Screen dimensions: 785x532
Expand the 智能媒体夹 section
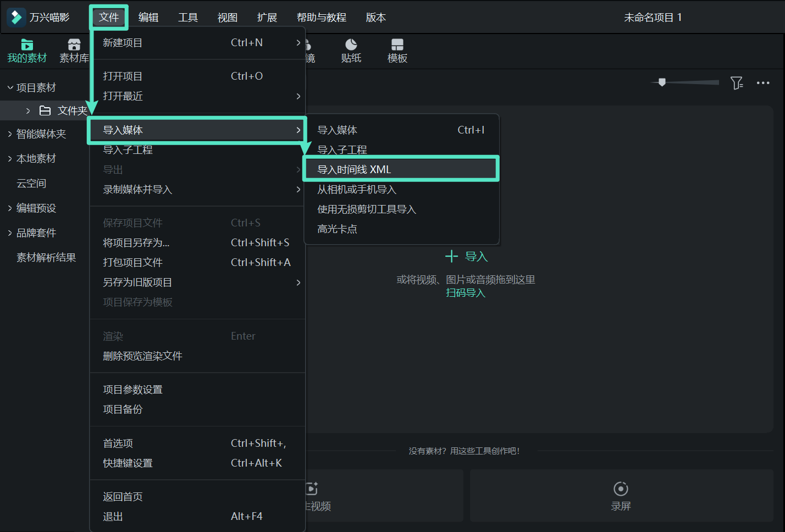point(10,134)
